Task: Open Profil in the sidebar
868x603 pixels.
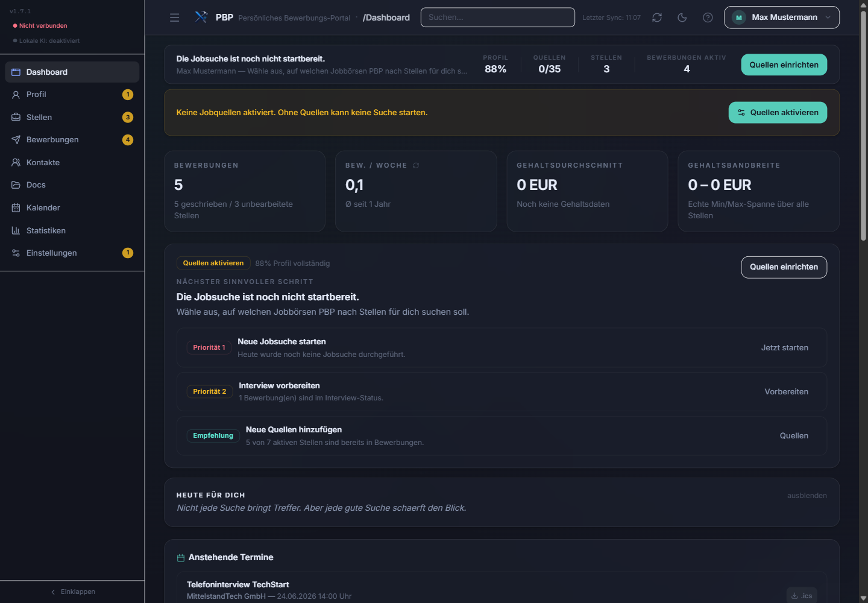Action: pyautogui.click(x=72, y=95)
